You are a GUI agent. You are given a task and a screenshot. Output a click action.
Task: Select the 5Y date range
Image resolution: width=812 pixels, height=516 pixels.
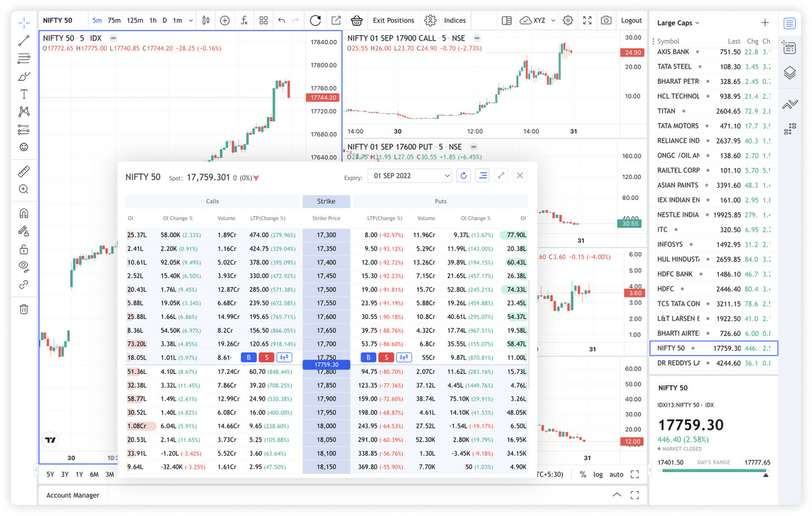[51, 475]
